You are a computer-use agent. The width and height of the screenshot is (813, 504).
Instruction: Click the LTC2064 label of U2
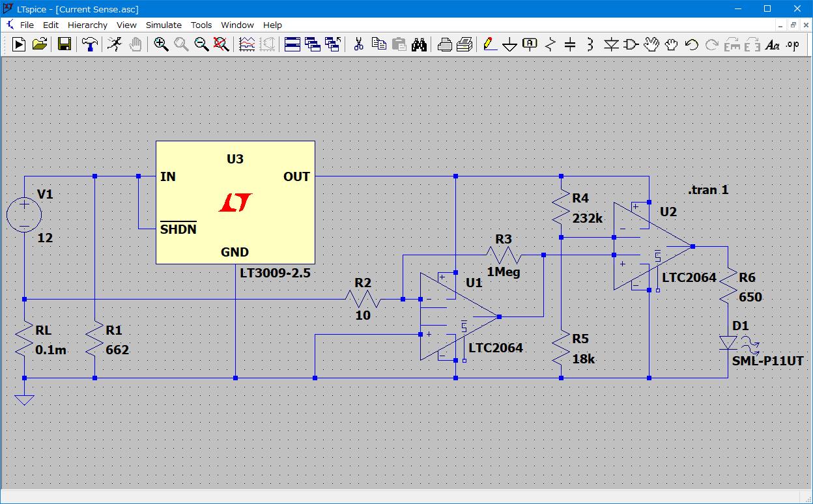coord(689,277)
